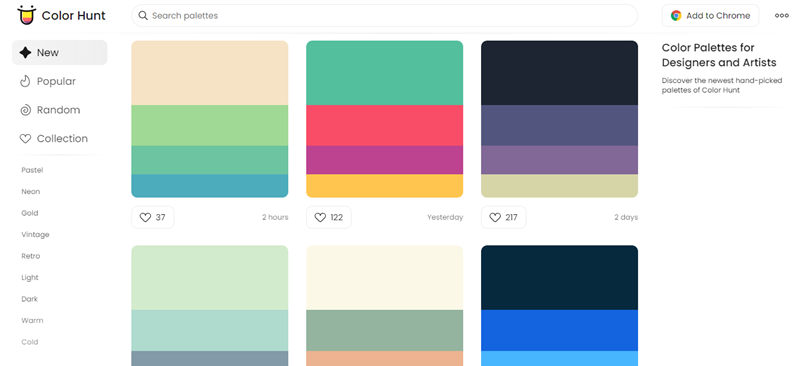Click the 'Yesterday' timestamp
Viewport: 804px width, 366px height.
pyautogui.click(x=445, y=217)
